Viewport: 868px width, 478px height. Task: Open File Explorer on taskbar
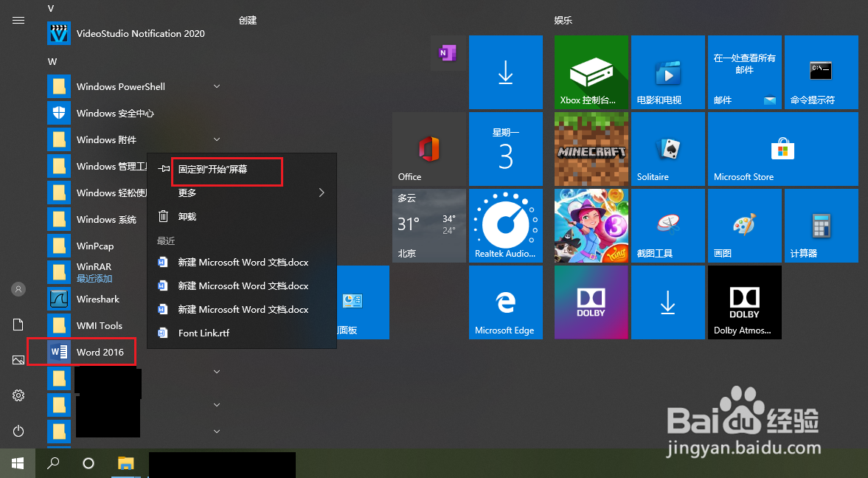point(126,463)
